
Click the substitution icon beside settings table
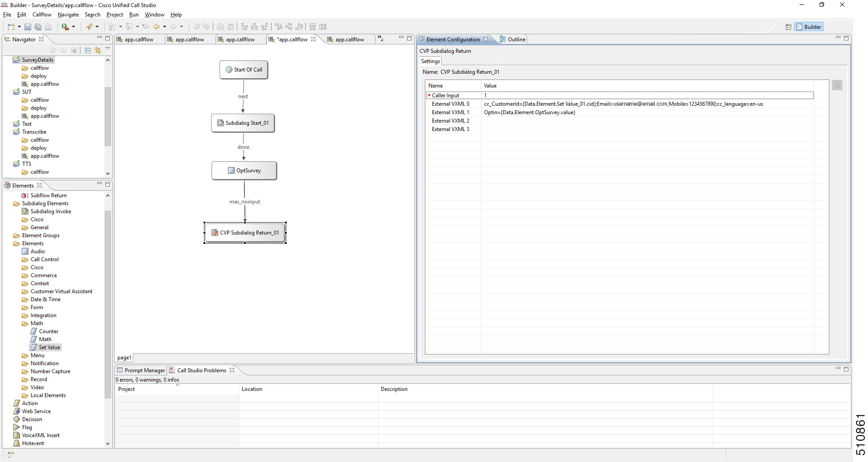[837, 85]
